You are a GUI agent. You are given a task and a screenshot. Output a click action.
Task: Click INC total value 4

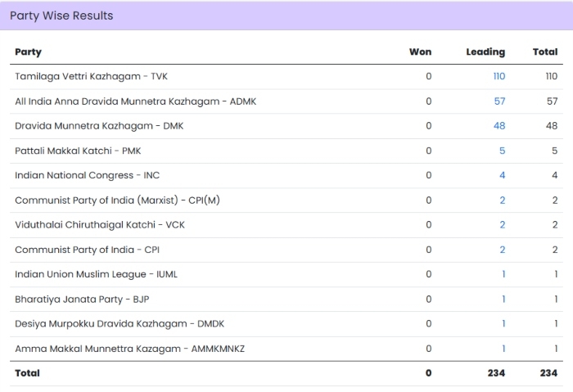555,175
